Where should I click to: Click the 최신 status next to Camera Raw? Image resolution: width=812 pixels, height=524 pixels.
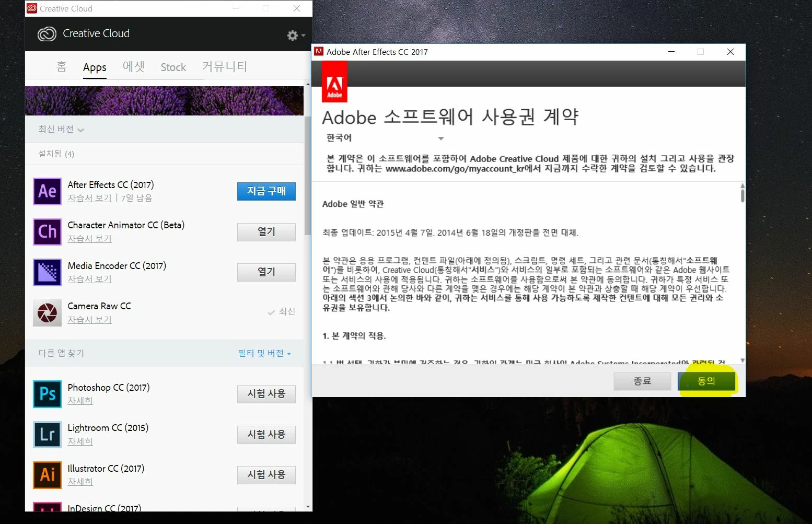point(282,311)
